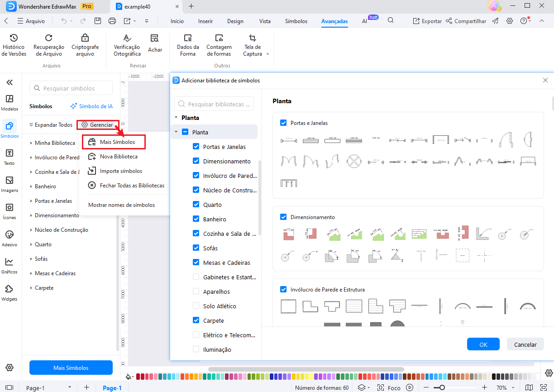This screenshot has width=554, height=392.
Task: Open Ícones sidebar panel
Action: pyautogui.click(x=10, y=211)
